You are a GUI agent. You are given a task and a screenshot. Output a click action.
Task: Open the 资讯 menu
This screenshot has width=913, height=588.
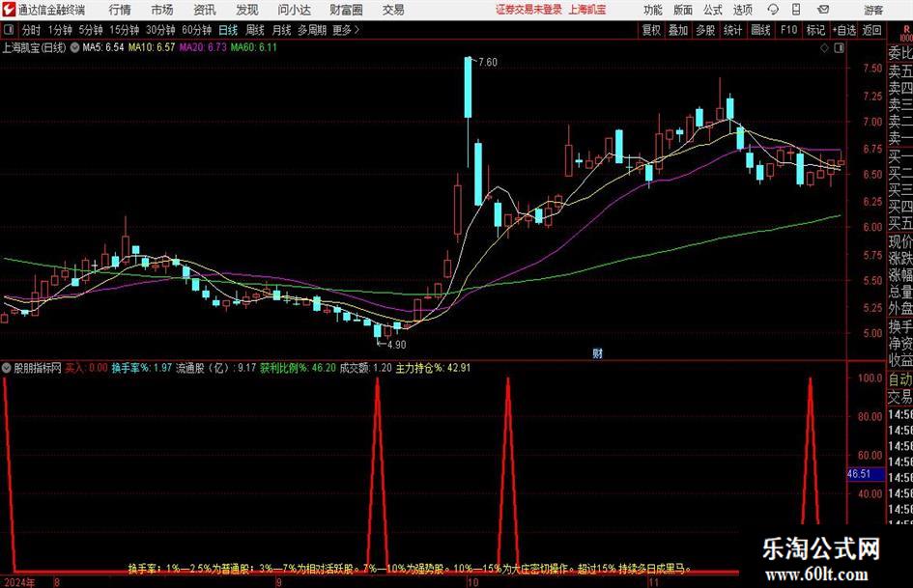pos(205,10)
